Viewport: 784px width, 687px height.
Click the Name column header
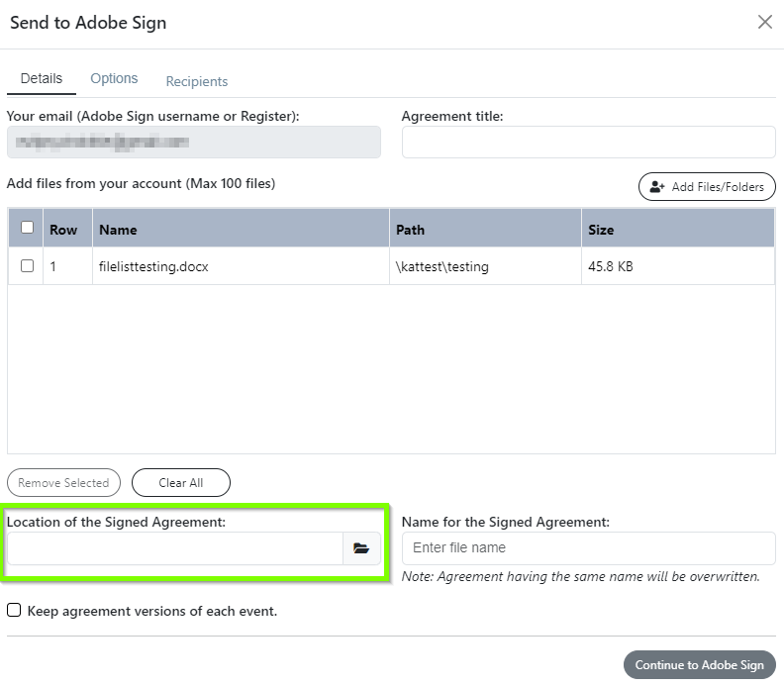241,230
